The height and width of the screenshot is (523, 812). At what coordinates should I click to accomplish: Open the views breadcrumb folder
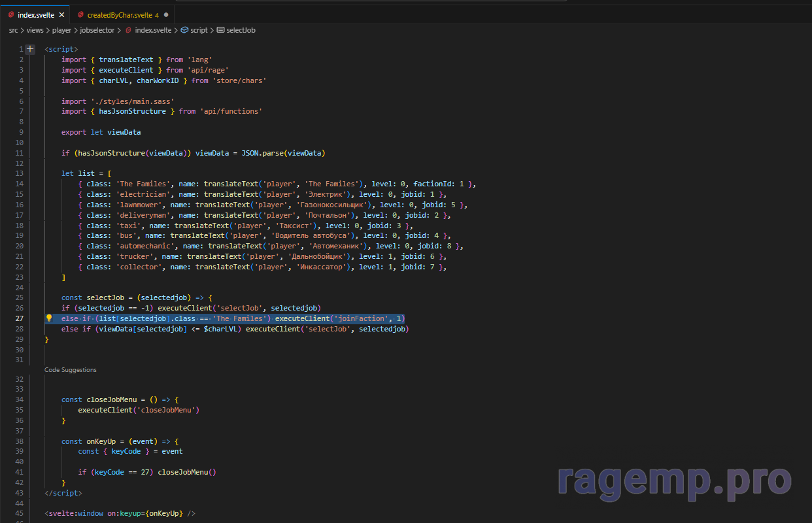click(x=35, y=30)
